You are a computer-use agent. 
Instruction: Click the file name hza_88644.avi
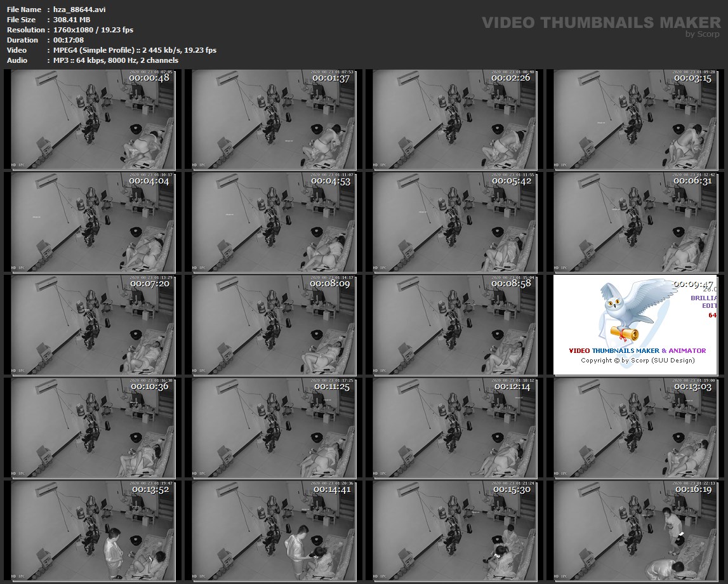[x=79, y=10]
